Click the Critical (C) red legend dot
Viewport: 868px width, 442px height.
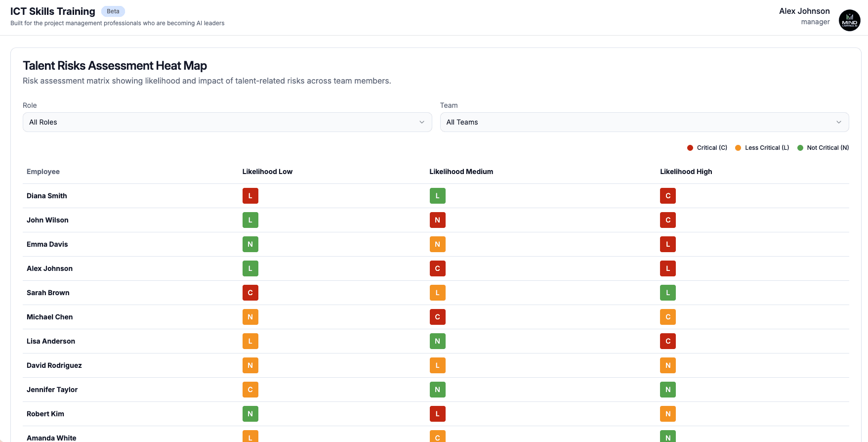click(690, 148)
